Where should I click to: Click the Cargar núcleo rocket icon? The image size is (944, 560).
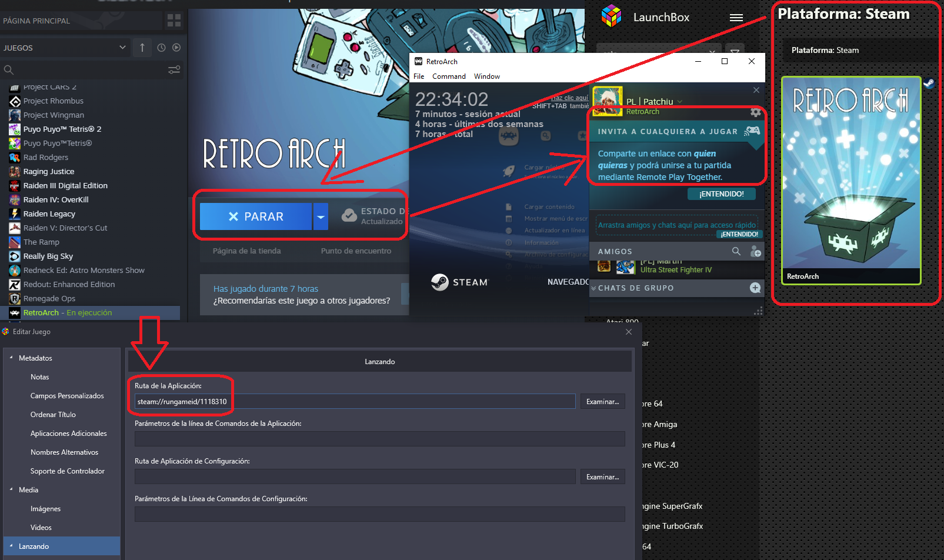pos(509,171)
